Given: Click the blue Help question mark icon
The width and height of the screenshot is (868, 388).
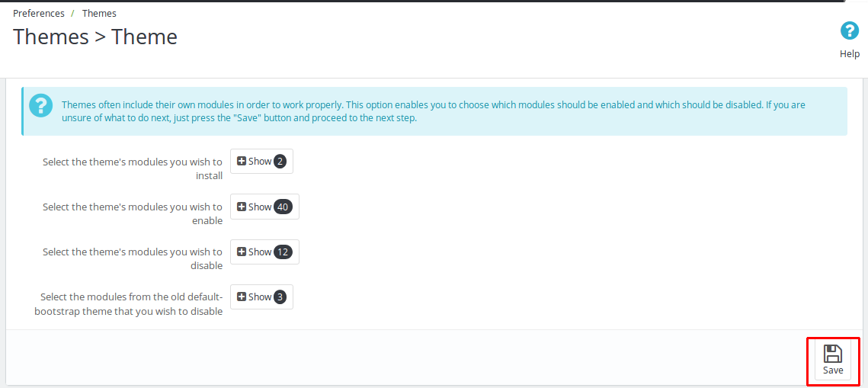Looking at the screenshot, I should [x=850, y=31].
